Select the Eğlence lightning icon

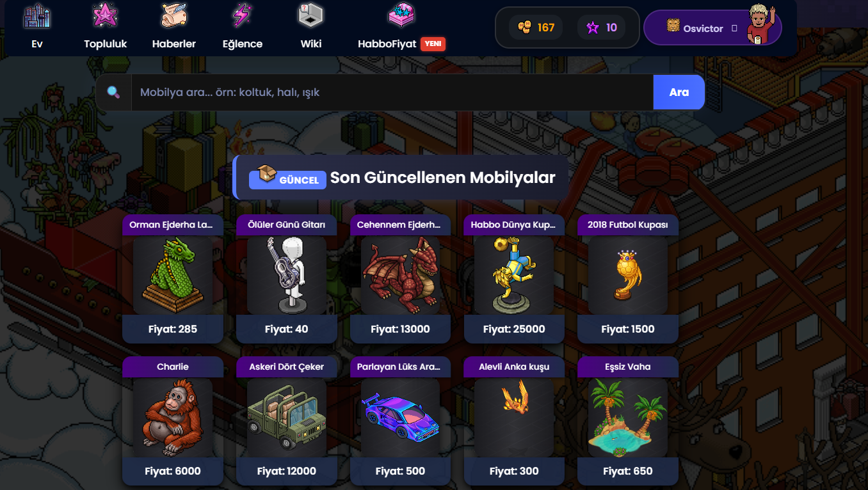[x=242, y=16]
